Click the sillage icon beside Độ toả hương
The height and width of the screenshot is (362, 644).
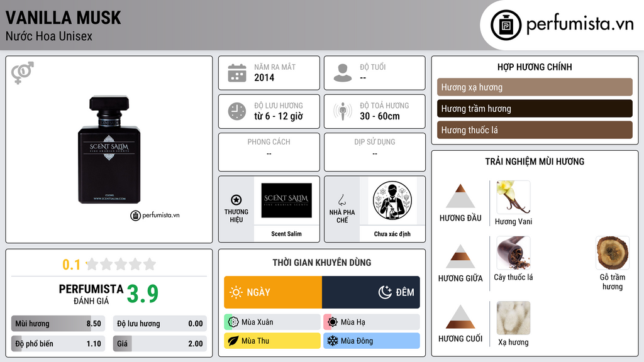click(x=343, y=111)
